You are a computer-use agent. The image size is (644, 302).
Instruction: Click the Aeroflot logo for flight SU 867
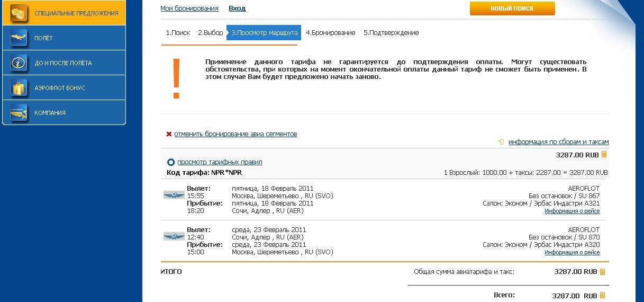pyautogui.click(x=174, y=195)
